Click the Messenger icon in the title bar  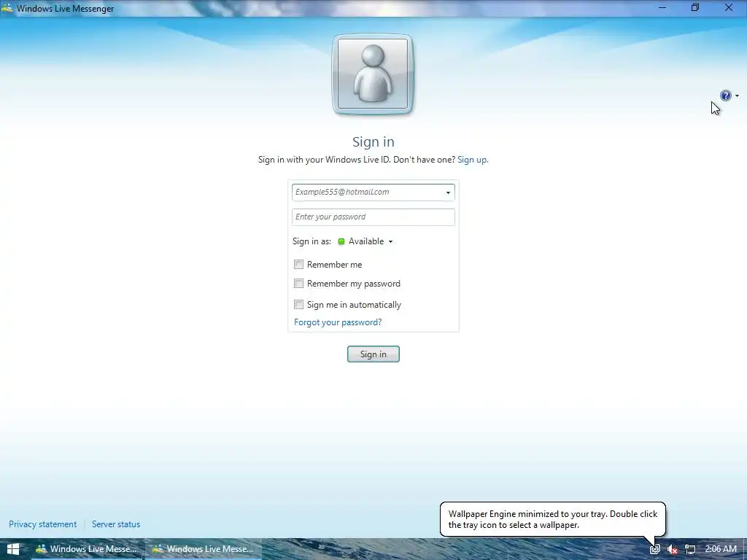(7, 8)
